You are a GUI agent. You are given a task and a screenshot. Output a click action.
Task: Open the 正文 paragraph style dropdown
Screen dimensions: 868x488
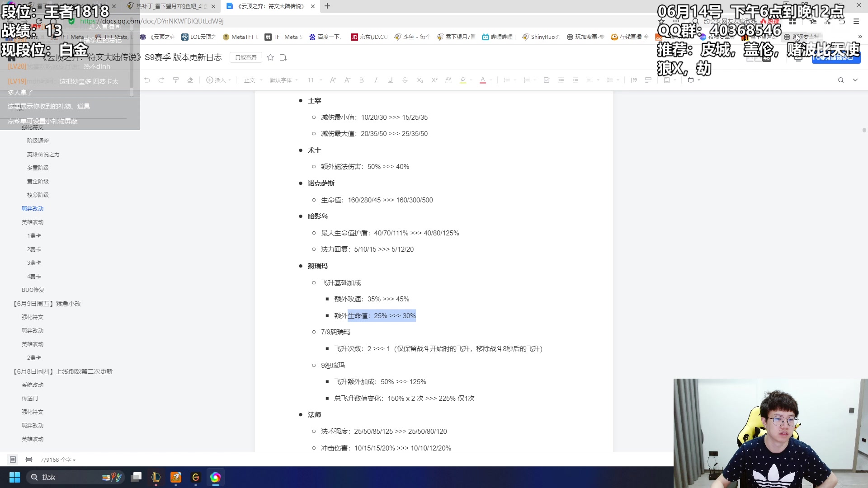pyautogui.click(x=253, y=80)
